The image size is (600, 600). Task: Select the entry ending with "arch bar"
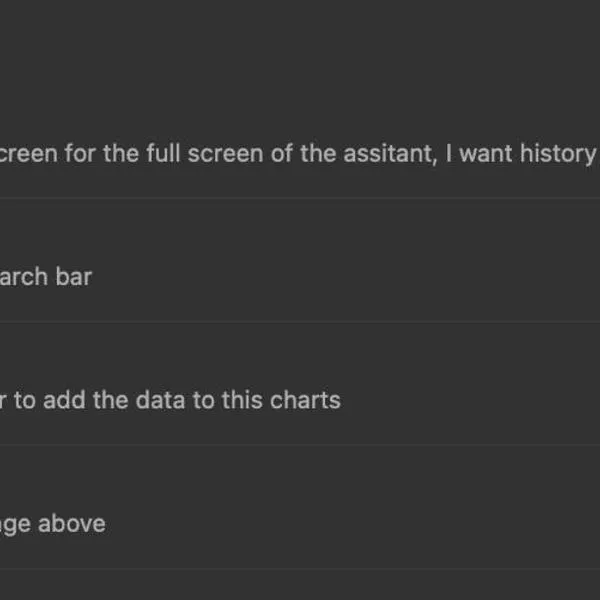coord(45,277)
